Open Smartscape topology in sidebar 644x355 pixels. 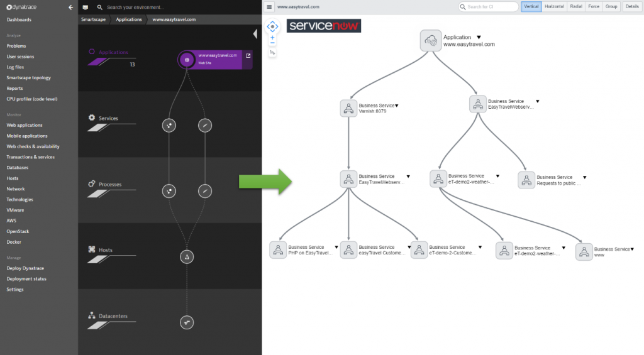pos(29,77)
